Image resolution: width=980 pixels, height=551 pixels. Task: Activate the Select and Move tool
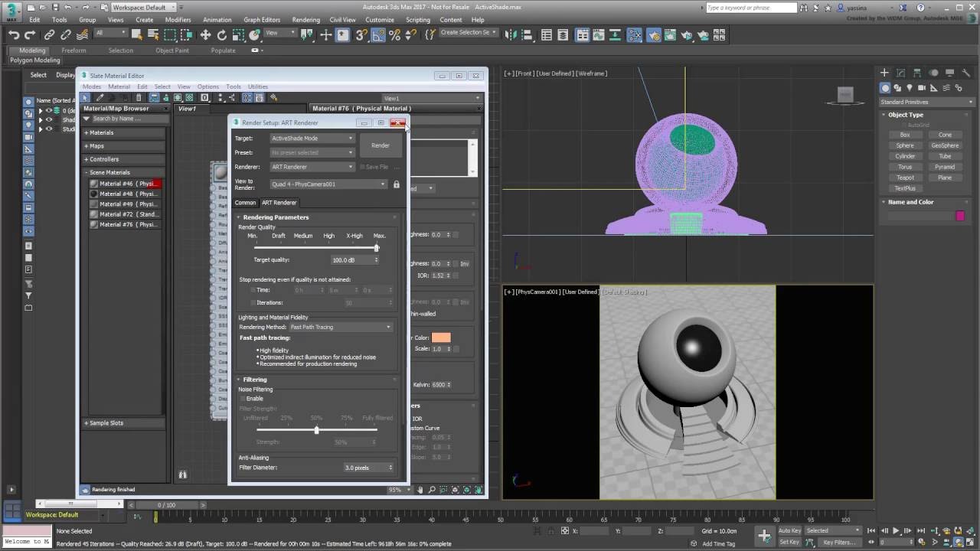pyautogui.click(x=205, y=34)
